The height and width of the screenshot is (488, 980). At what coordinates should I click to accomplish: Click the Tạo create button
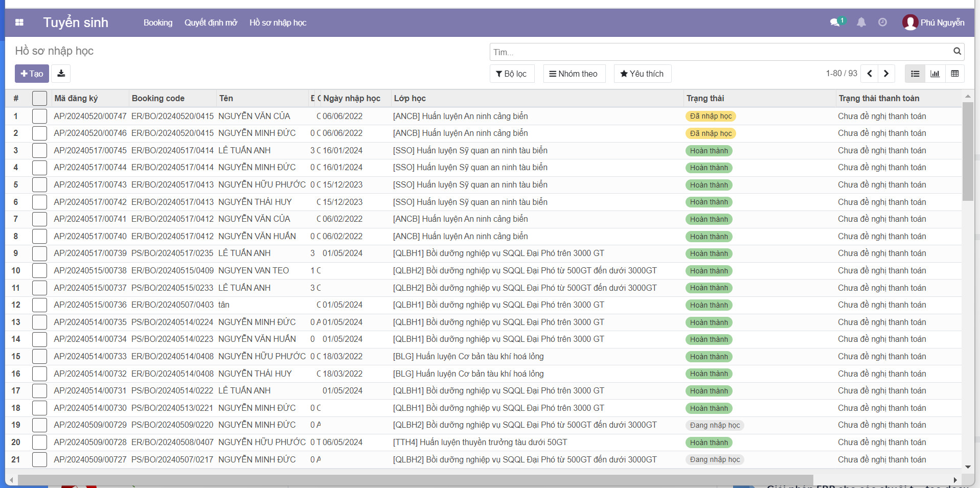(x=32, y=74)
